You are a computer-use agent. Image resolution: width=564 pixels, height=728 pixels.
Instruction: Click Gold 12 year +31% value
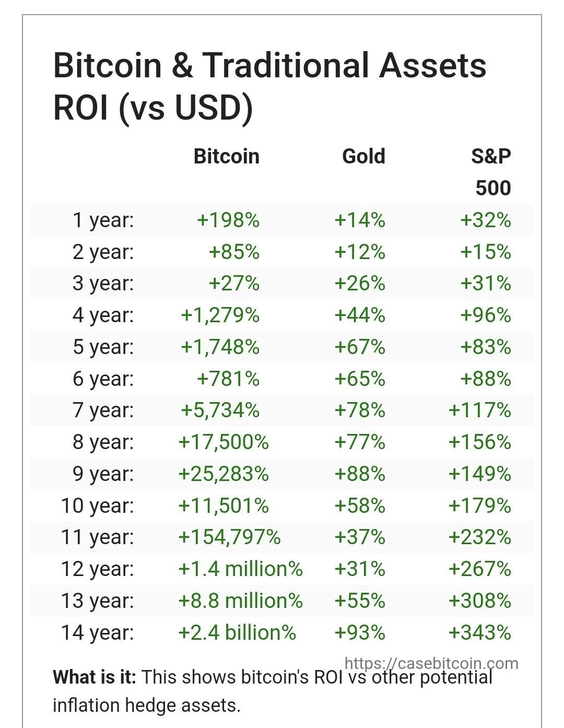pyautogui.click(x=360, y=569)
